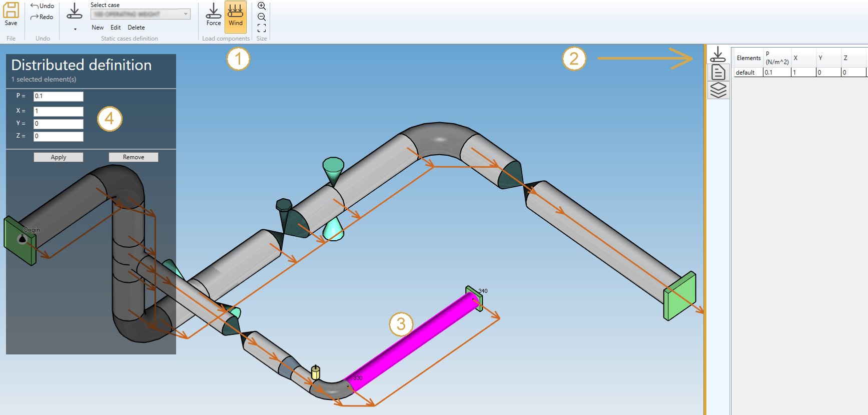This screenshot has width=868, height=415.
Task: Apply the distributed definition
Action: coord(59,157)
